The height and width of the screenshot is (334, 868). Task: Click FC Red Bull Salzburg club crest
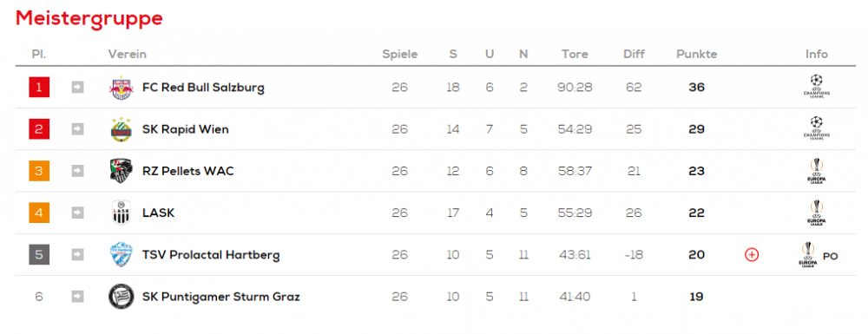click(x=122, y=88)
